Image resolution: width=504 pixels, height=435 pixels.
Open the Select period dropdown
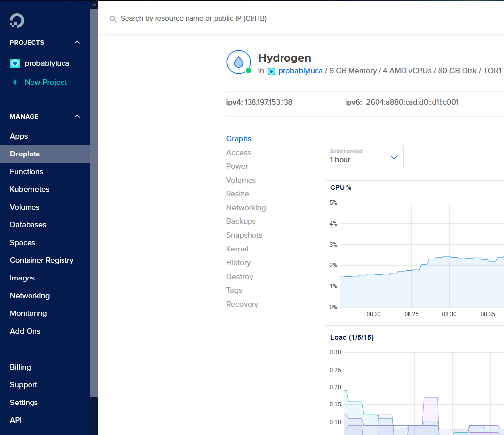click(x=364, y=156)
